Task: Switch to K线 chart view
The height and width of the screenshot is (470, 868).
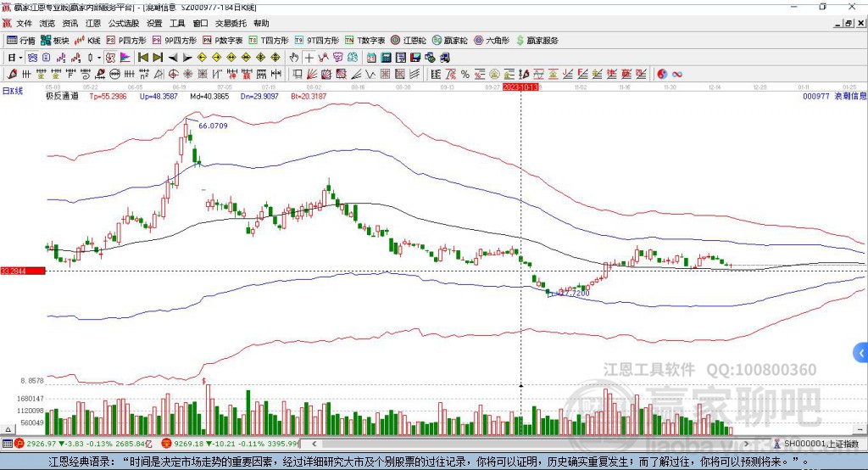Action: 87,41
